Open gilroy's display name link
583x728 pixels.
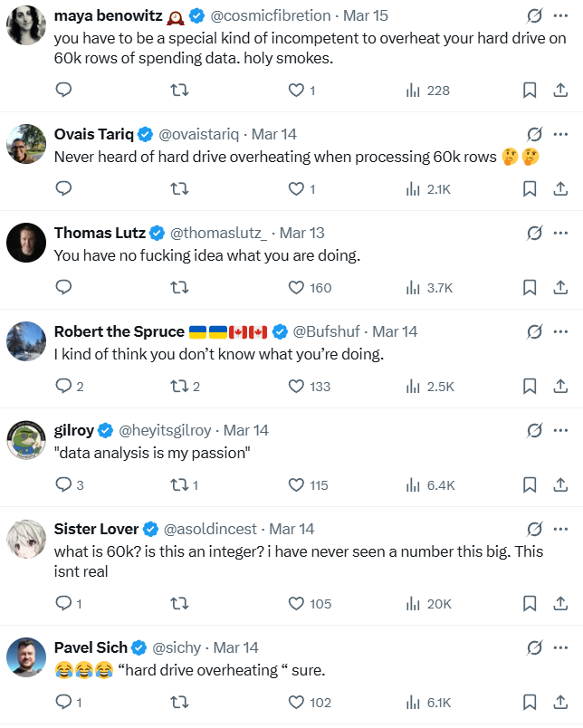pos(73,430)
